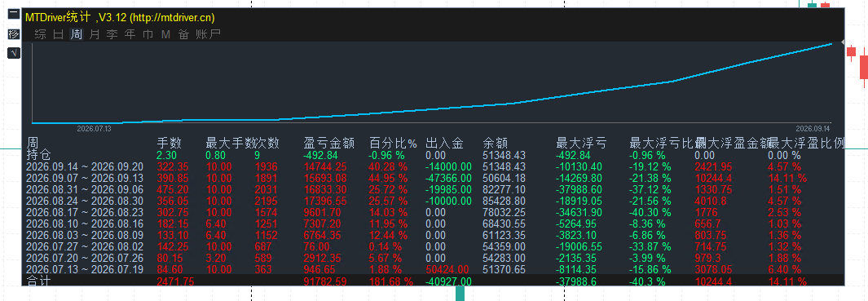
Task: Click balance value 85428.80
Action: tap(504, 201)
